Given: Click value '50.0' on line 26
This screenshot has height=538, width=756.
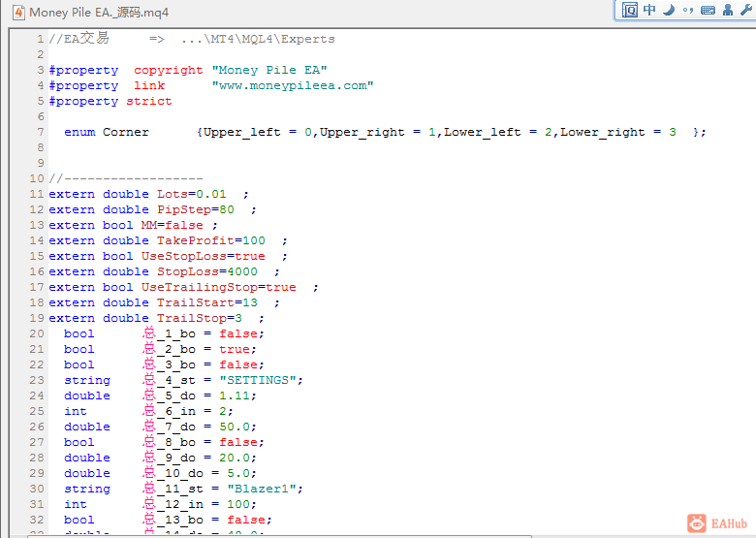Looking at the screenshot, I should tap(235, 427).
